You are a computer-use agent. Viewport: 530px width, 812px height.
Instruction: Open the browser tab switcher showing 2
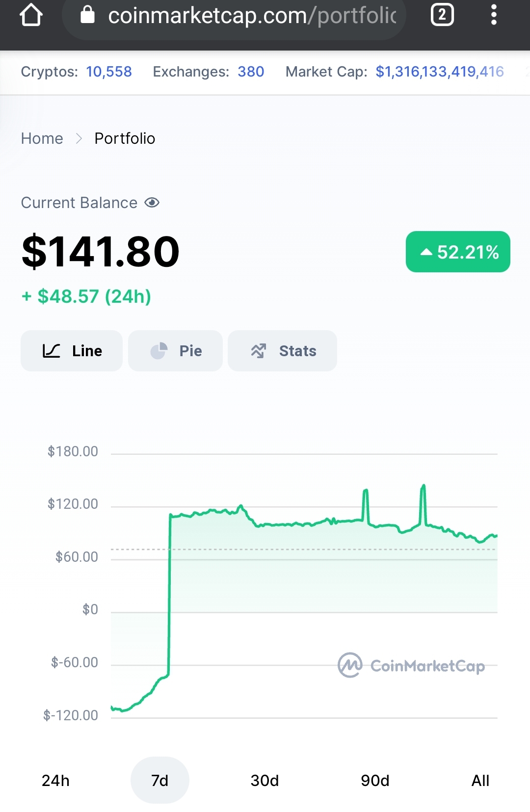pyautogui.click(x=442, y=15)
